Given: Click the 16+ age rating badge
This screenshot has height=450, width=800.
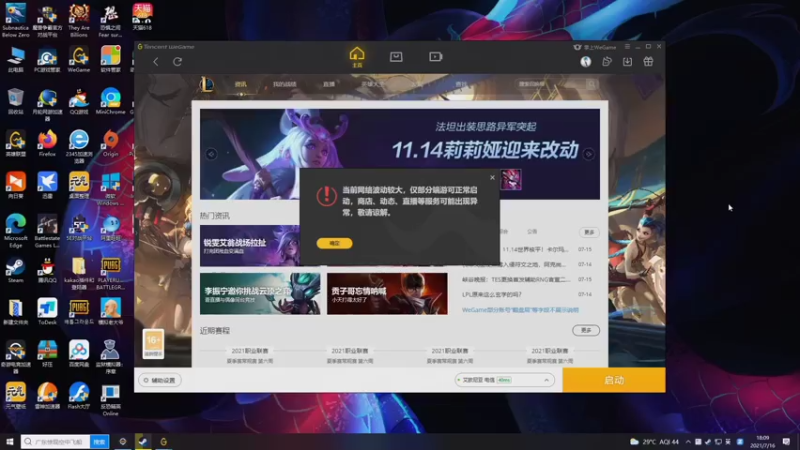Looking at the screenshot, I should [x=153, y=343].
